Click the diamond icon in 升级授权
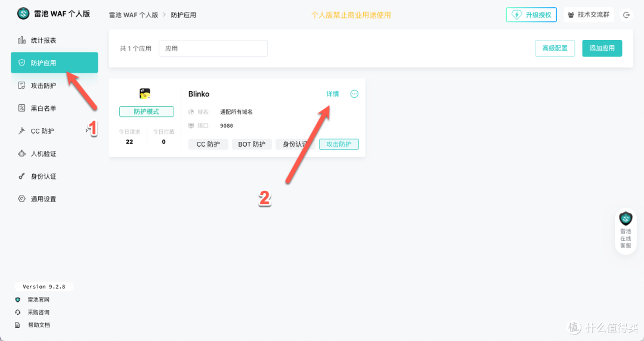 516,15
